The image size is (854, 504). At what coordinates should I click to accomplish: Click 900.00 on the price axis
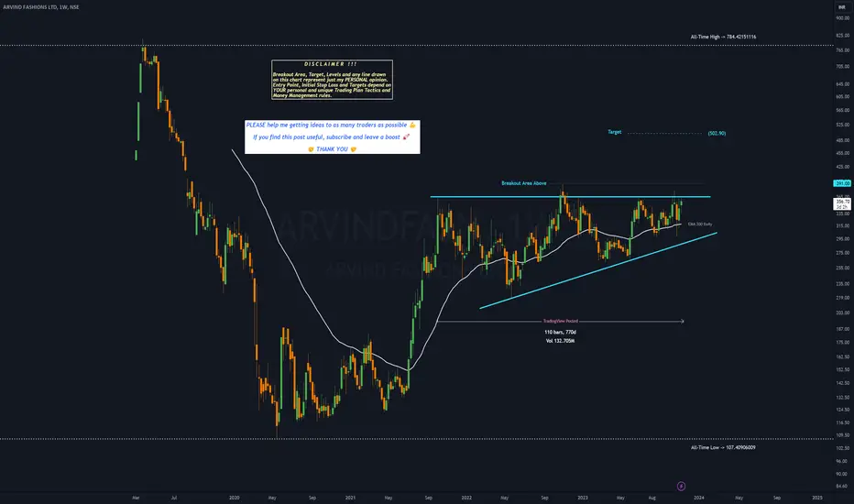point(842,18)
